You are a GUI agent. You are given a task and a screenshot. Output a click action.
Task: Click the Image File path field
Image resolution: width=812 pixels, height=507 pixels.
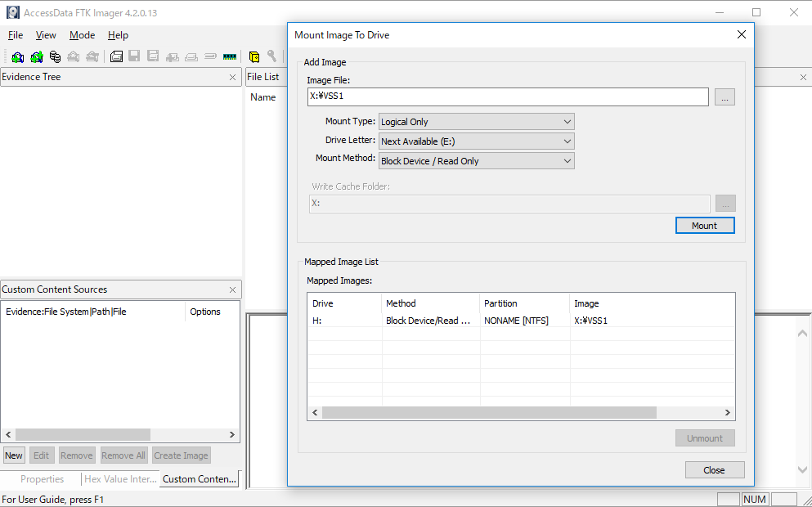click(508, 96)
